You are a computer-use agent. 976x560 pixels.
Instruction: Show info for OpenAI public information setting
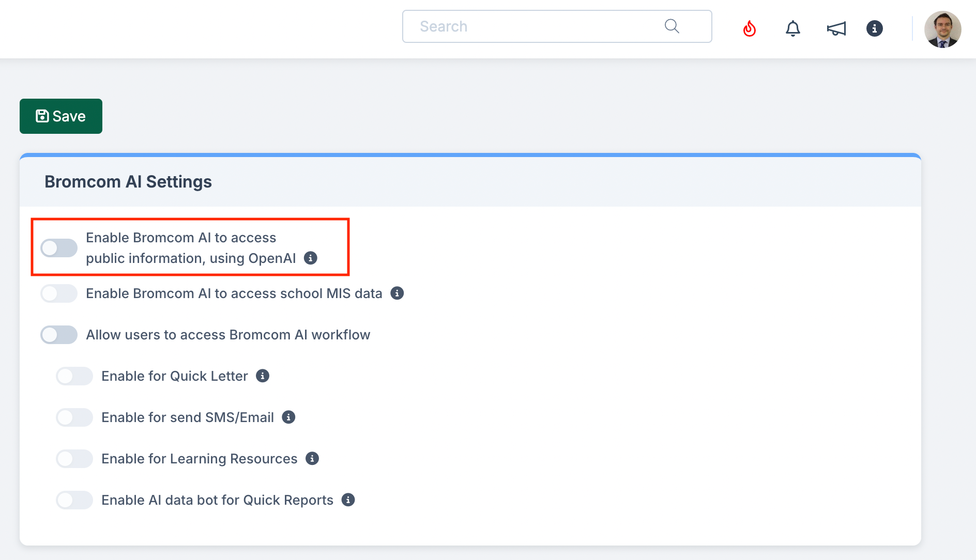coord(310,258)
